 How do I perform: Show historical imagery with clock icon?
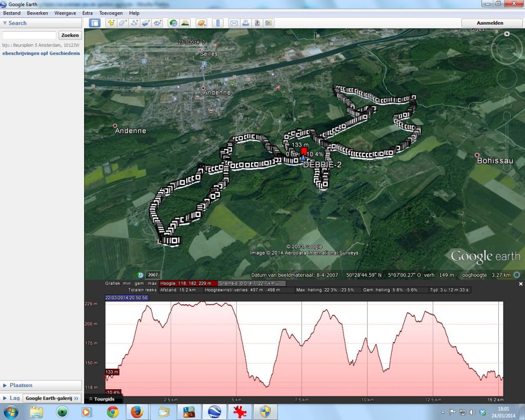pos(173,23)
